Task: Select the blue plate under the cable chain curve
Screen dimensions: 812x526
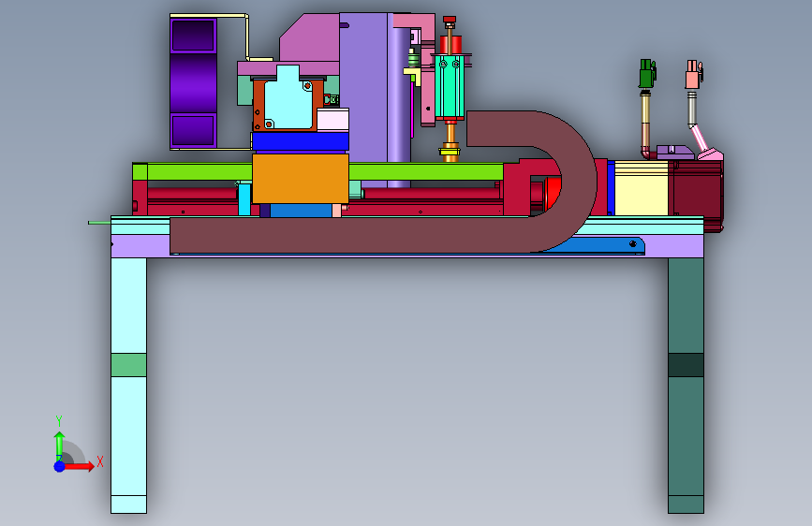Action: point(611,245)
